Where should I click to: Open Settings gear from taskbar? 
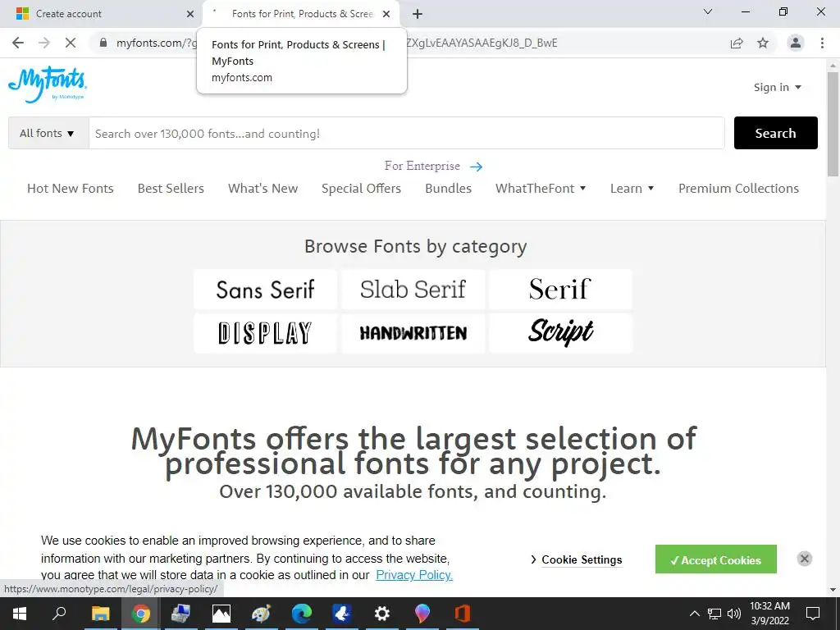pyautogui.click(x=382, y=614)
